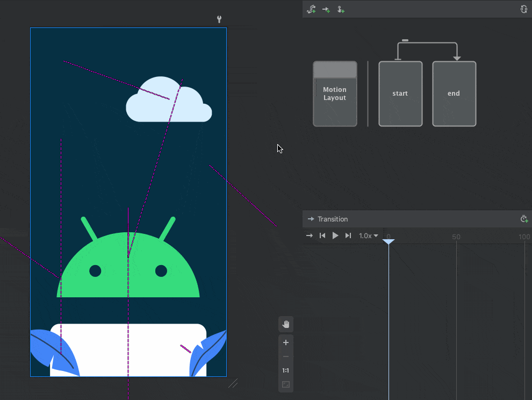Select the start ConstraintSet box
532x400 pixels.
(400, 94)
